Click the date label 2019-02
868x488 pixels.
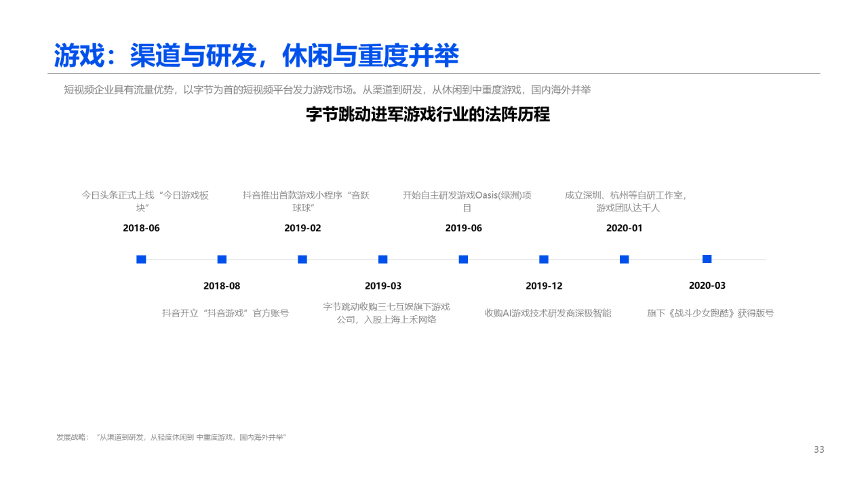[x=302, y=228]
